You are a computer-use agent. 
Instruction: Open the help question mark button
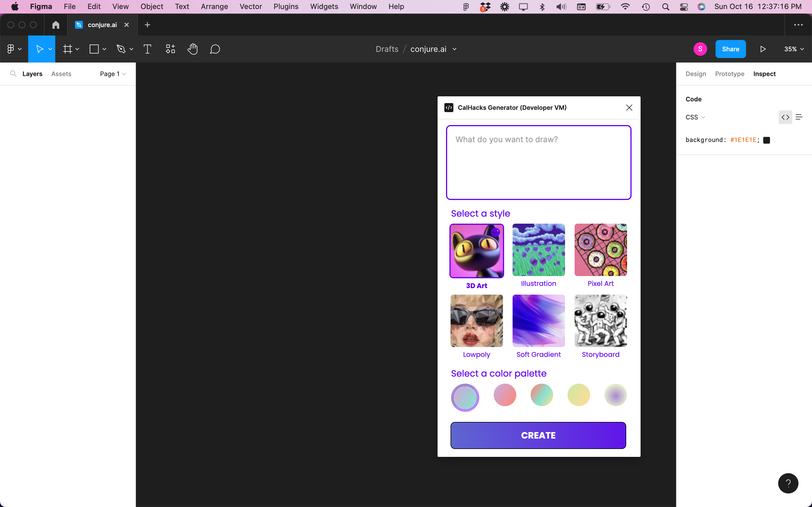click(x=788, y=483)
